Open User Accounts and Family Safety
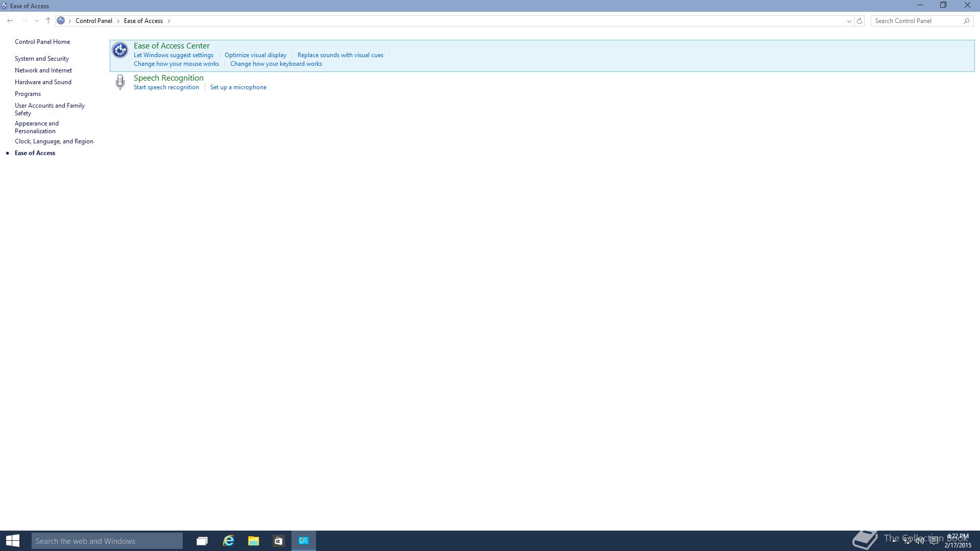 tap(50, 109)
